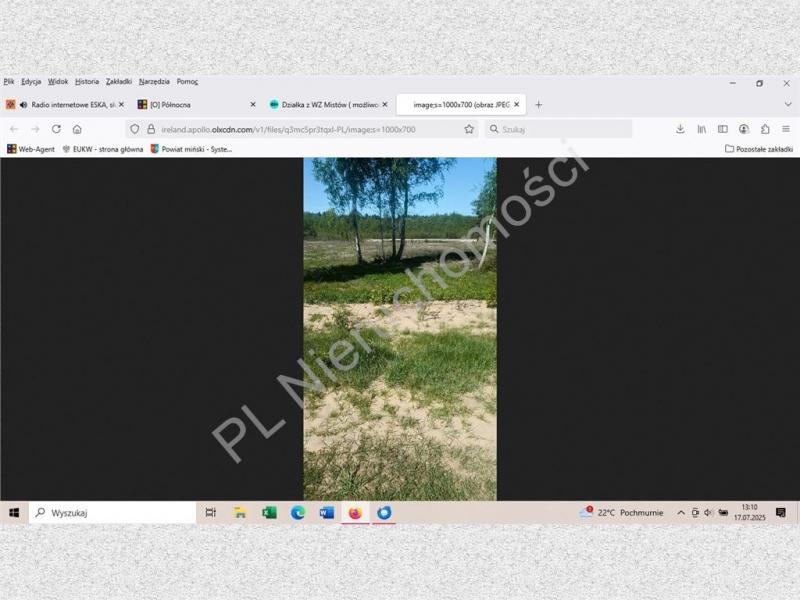Open the Library history icon
The width and height of the screenshot is (800, 600).
click(702, 129)
